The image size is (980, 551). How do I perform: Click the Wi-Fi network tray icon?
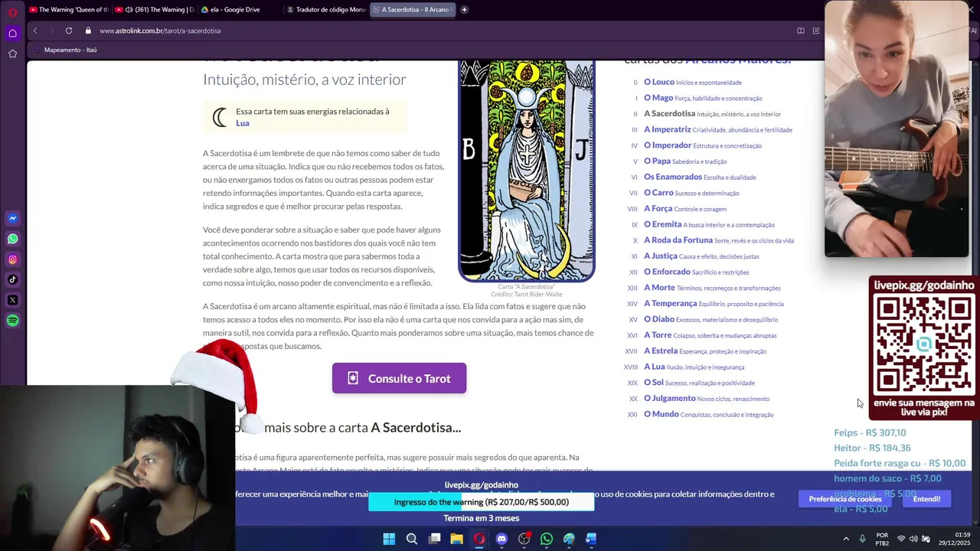click(x=901, y=539)
